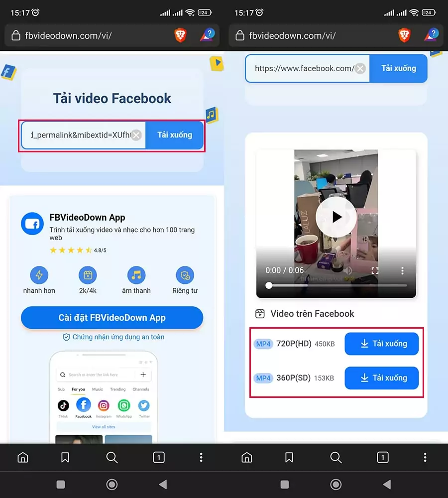Select Sub tab in app preview
Image resolution: width=448 pixels, height=498 pixels.
point(61,389)
